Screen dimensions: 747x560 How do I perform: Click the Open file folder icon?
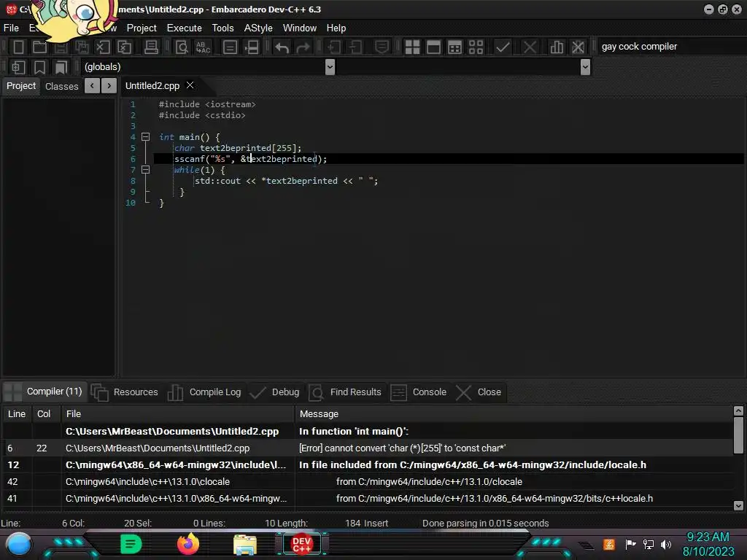pyautogui.click(x=39, y=47)
